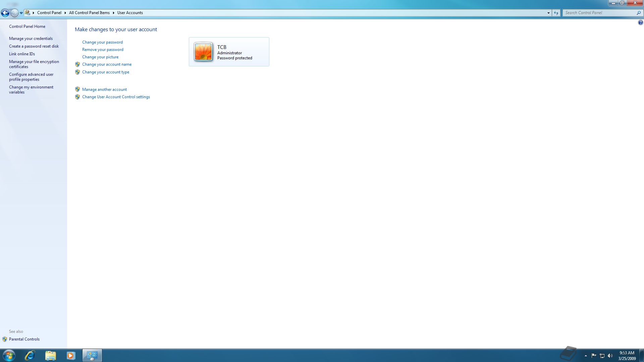Open Parental Controls link in See also
644x362 pixels.
[x=24, y=339]
